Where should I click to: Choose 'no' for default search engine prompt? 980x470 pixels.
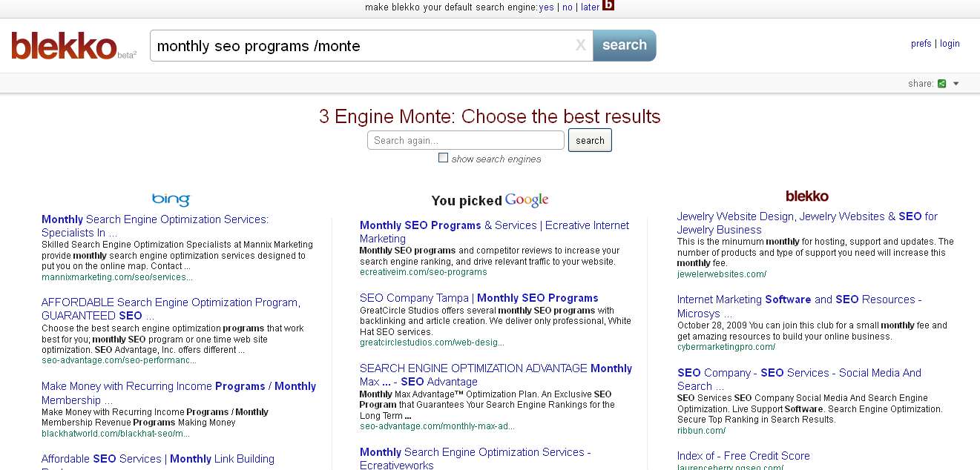[568, 7]
